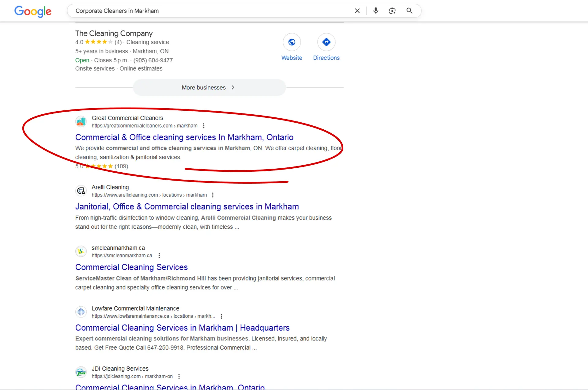588x390 pixels.
Task: Click the magnifying glass search button
Action: click(409, 11)
